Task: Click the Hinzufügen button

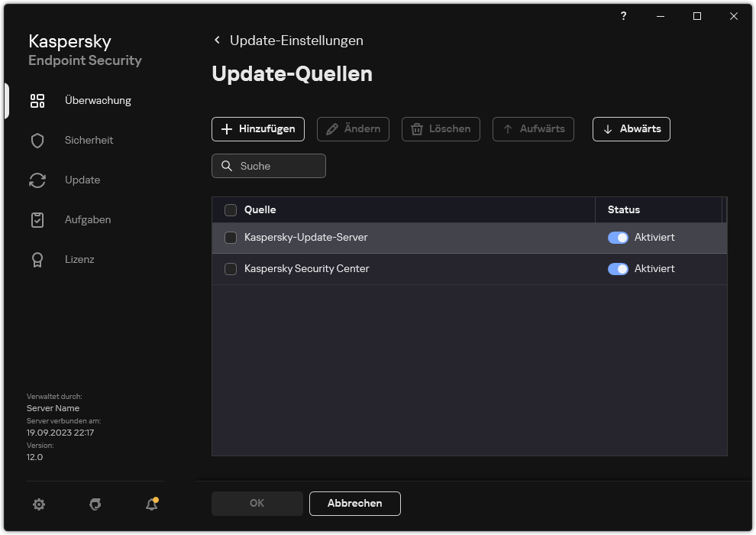Action: [258, 129]
